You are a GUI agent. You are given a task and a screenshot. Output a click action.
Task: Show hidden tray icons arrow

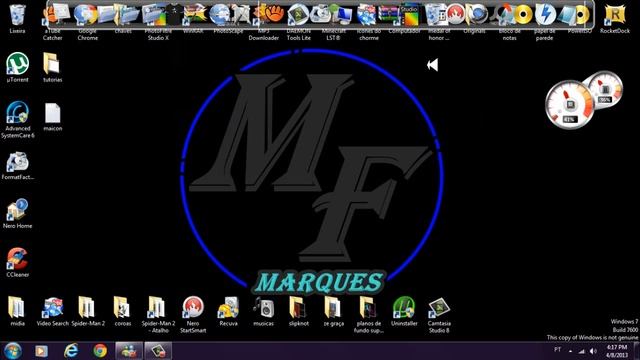tap(570, 351)
